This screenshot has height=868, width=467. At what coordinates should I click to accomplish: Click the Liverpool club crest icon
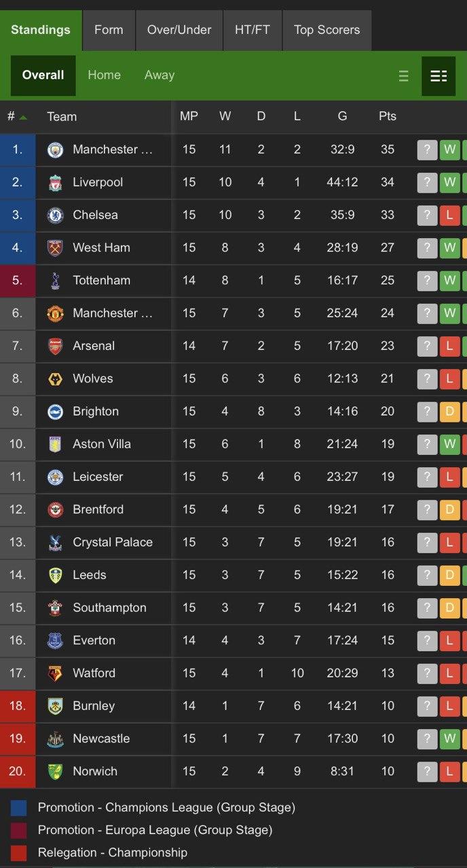[55, 182]
